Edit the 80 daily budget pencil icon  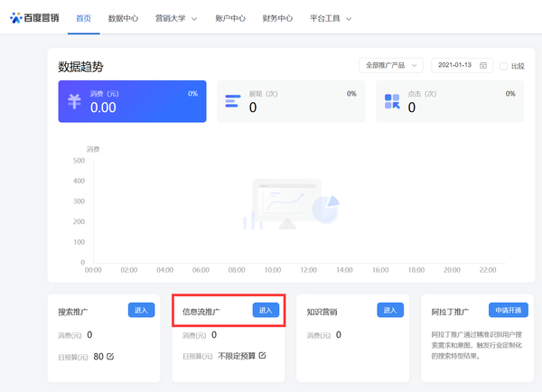[x=110, y=356]
